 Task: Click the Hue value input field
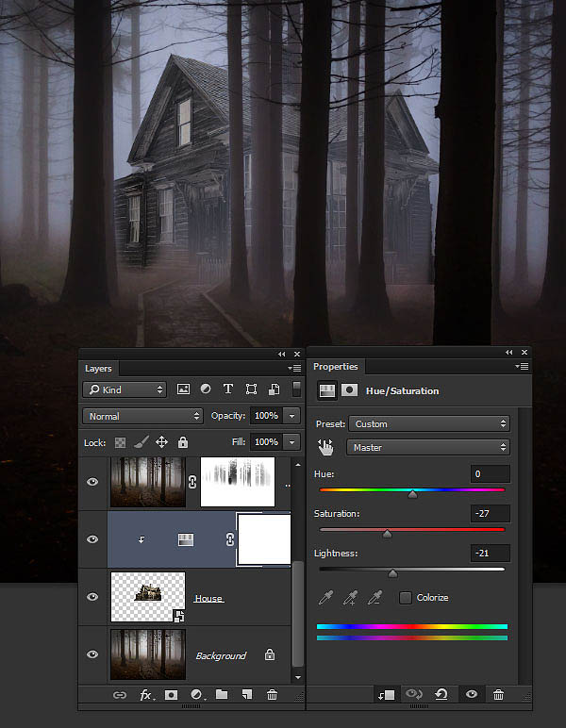coord(490,474)
